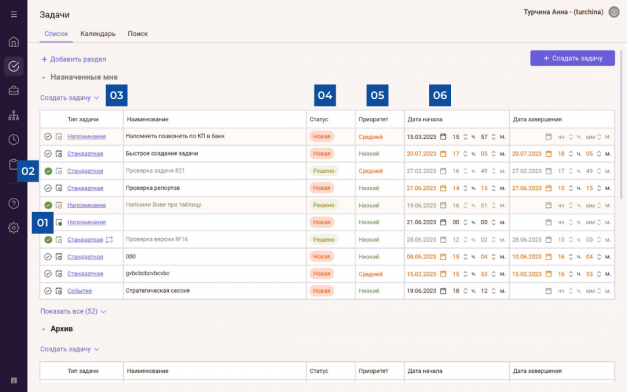Open the org structure sidebar icon

click(x=14, y=115)
